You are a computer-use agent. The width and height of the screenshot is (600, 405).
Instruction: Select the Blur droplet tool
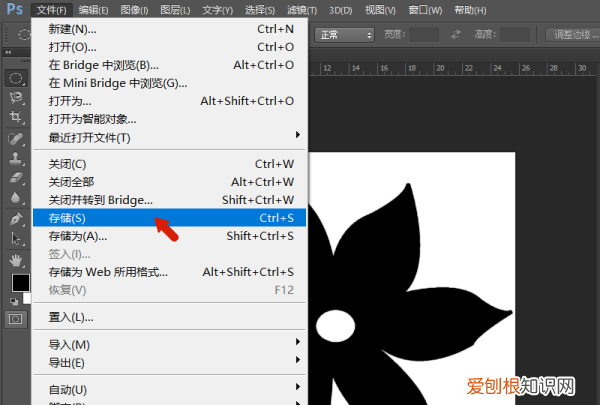click(x=16, y=197)
